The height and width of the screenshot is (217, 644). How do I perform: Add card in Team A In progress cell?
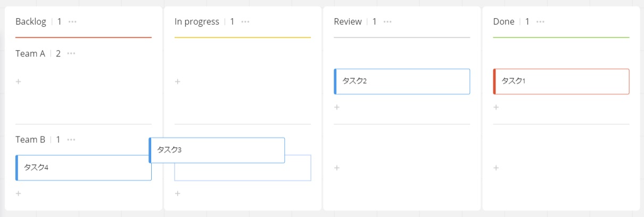178,82
